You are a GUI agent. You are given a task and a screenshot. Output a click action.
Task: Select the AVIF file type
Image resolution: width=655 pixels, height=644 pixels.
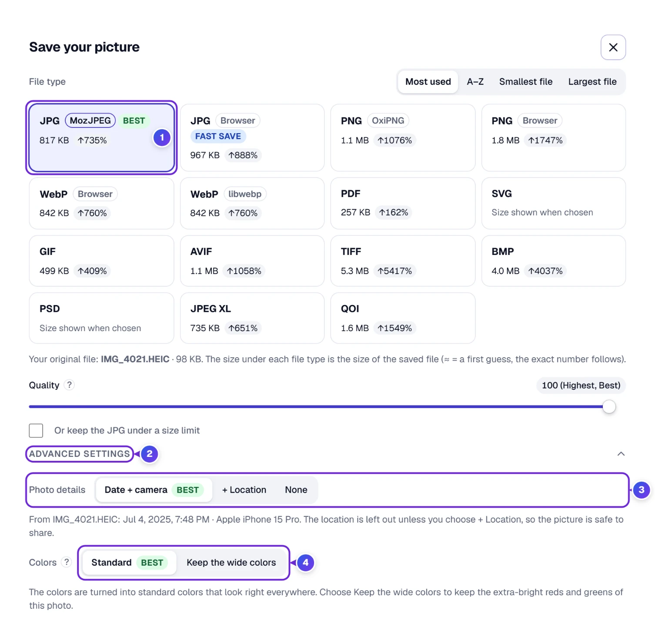pos(252,261)
